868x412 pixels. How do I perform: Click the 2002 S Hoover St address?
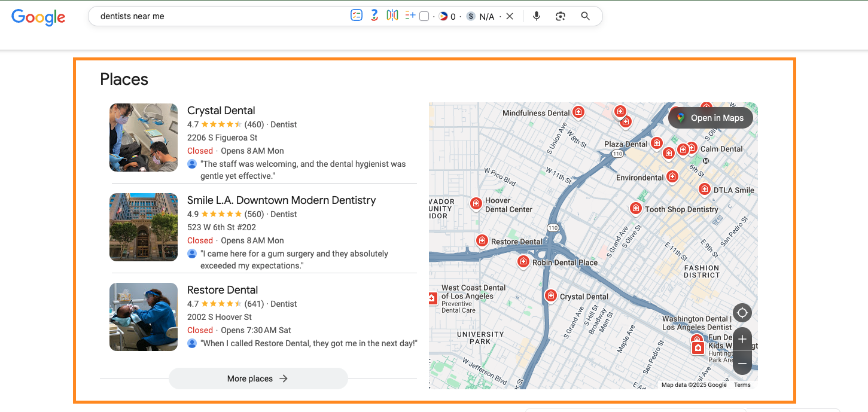click(x=220, y=317)
